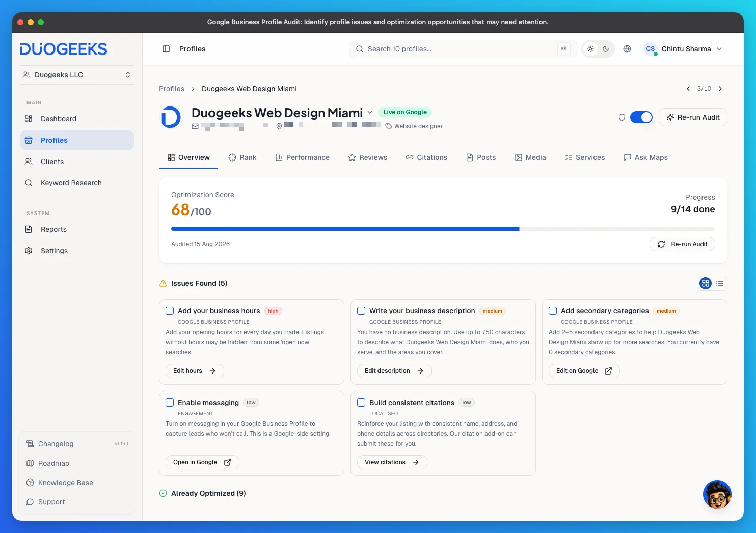This screenshot has height=533, width=756.
Task: Switch to the Media tab
Action: [530, 157]
